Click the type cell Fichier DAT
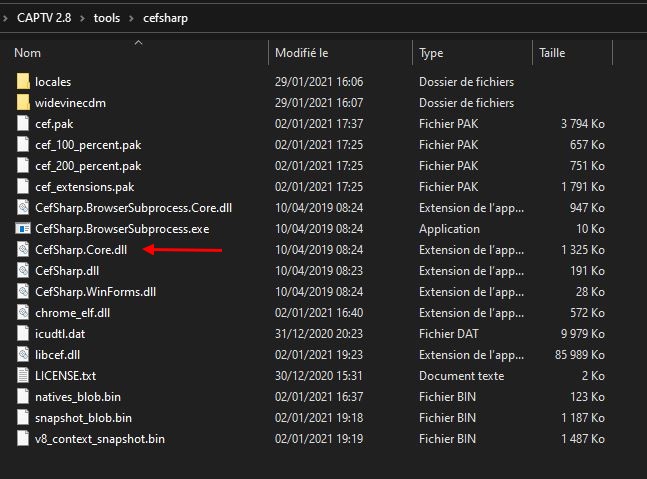This screenshot has height=479, width=647. [x=449, y=334]
